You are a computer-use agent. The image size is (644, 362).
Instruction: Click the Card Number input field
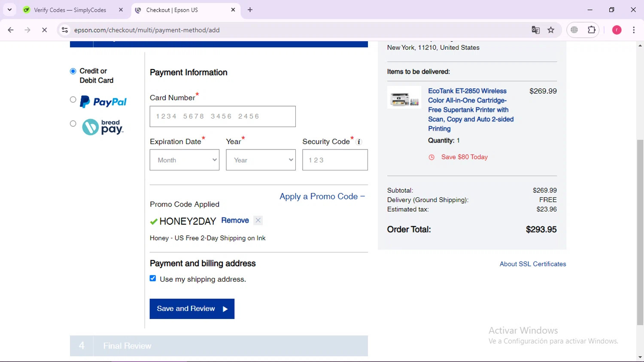pyautogui.click(x=222, y=116)
